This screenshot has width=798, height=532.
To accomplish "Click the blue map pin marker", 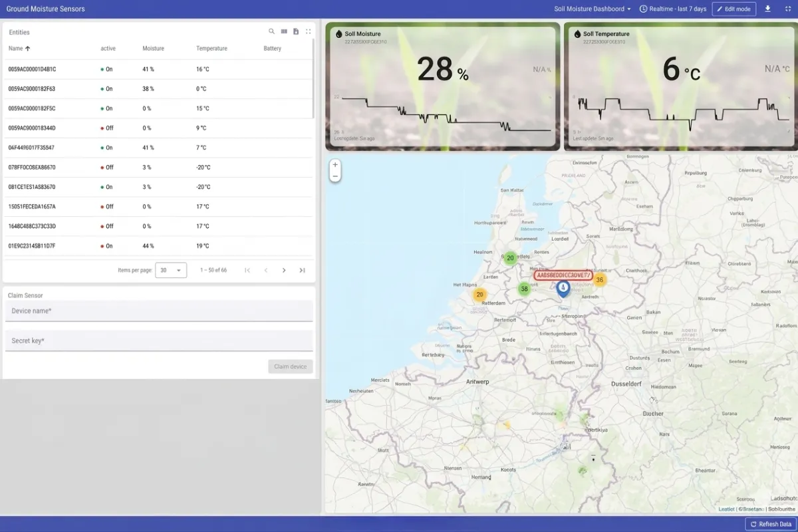I will (x=563, y=288).
